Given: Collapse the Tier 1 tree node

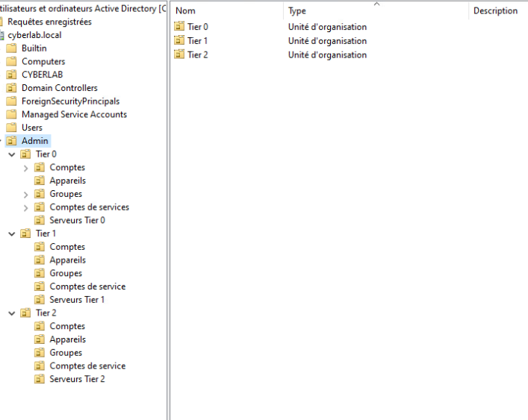Looking at the screenshot, I should 12,233.
